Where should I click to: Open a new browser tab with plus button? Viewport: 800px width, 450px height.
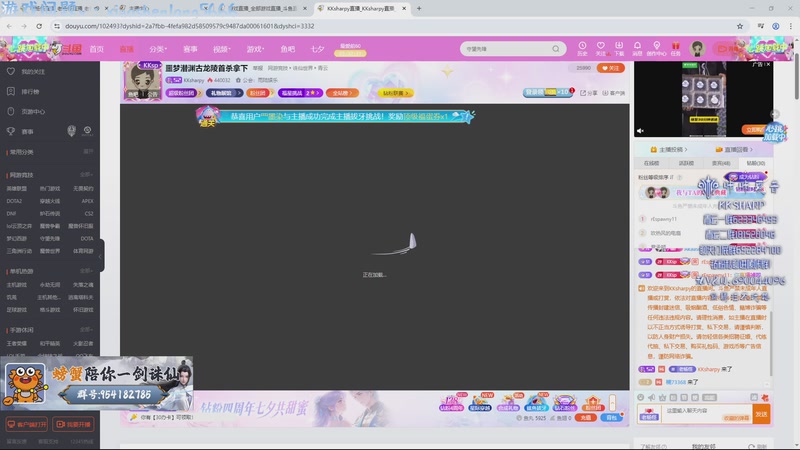click(419, 8)
